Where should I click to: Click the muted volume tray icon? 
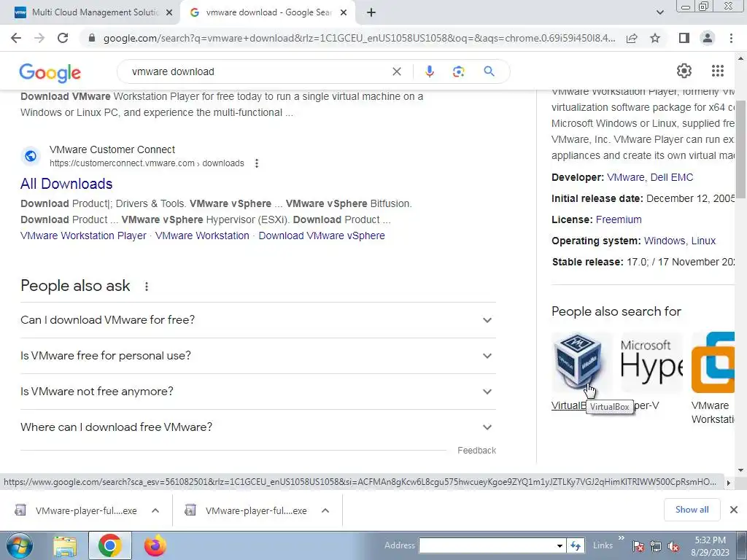click(673, 546)
